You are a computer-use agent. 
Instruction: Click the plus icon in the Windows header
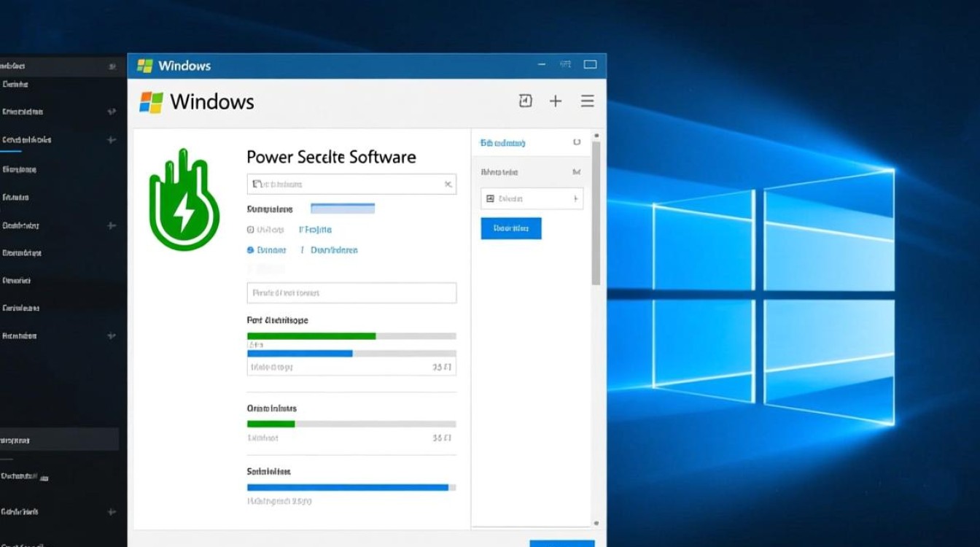(556, 101)
